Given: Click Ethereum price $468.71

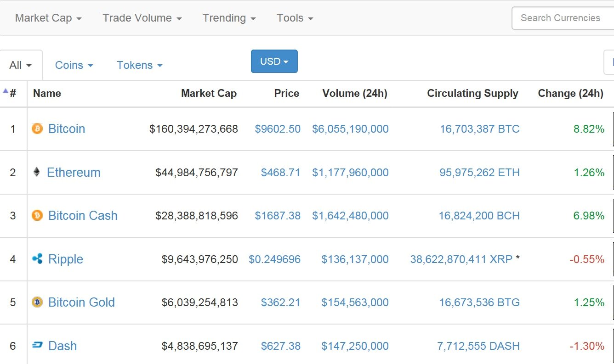Looking at the screenshot, I should 281,173.
